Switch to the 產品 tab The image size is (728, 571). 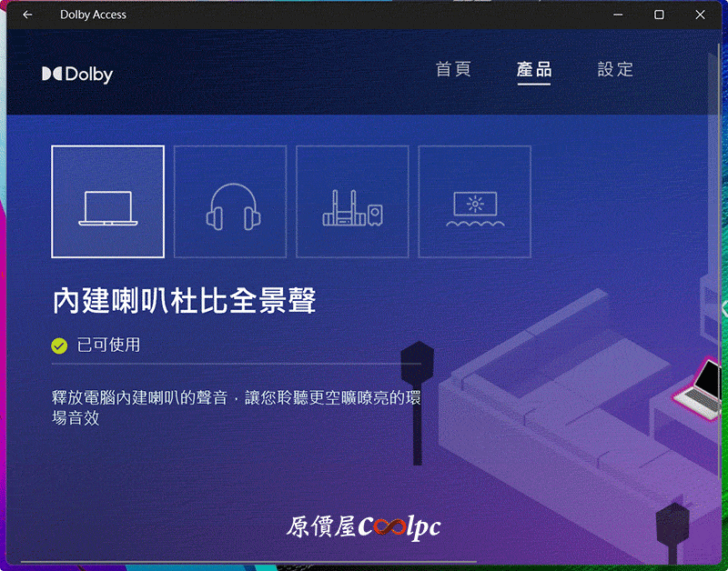click(534, 70)
